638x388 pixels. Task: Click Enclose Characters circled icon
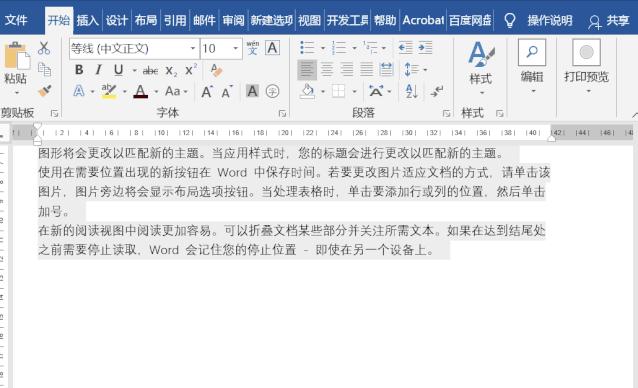click(x=272, y=91)
